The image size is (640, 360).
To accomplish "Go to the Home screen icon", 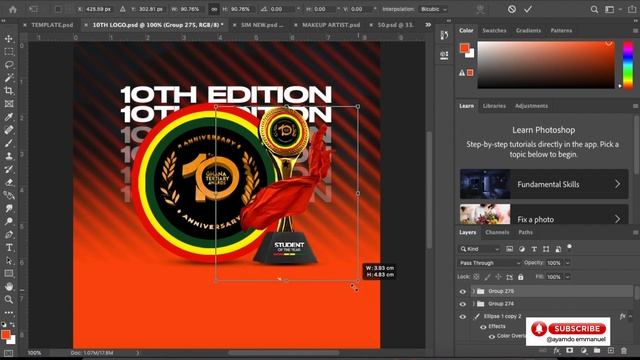I will [13, 9].
